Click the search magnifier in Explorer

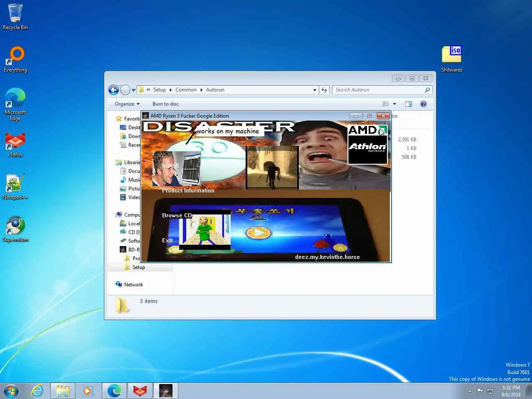pyautogui.click(x=427, y=90)
